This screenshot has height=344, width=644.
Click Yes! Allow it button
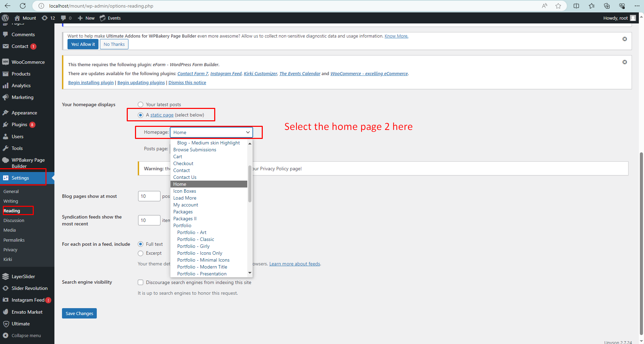83,44
